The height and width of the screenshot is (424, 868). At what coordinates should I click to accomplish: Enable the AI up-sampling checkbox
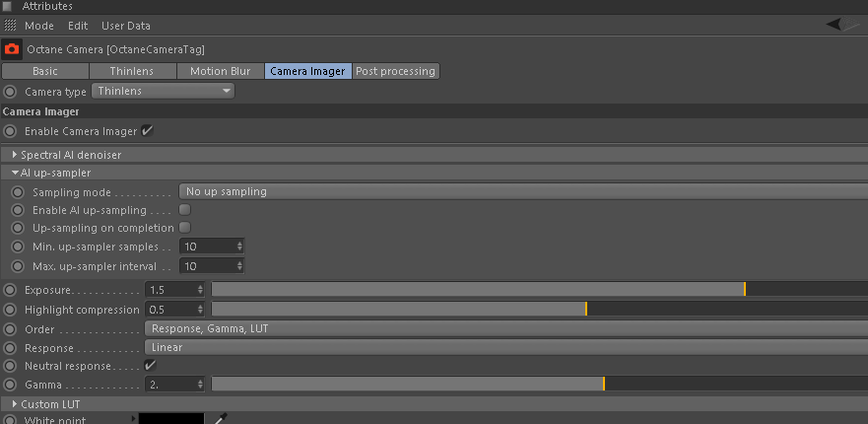pyautogui.click(x=184, y=210)
